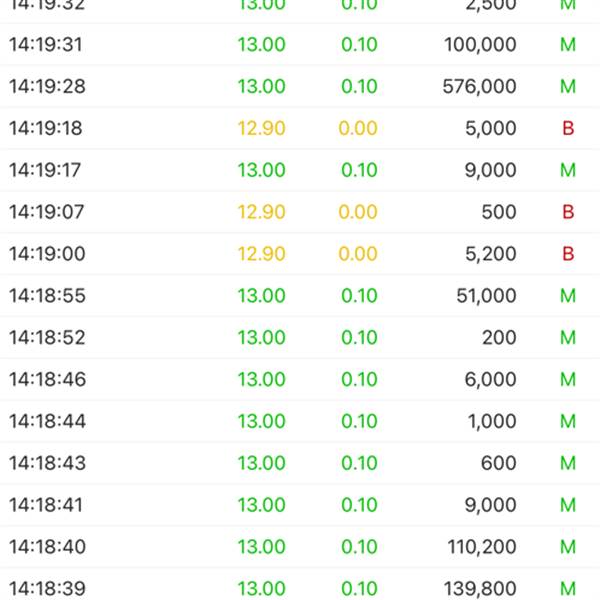600x600 pixels.
Task: Click the 13.00 price at 14:18:46
Action: coord(261,379)
